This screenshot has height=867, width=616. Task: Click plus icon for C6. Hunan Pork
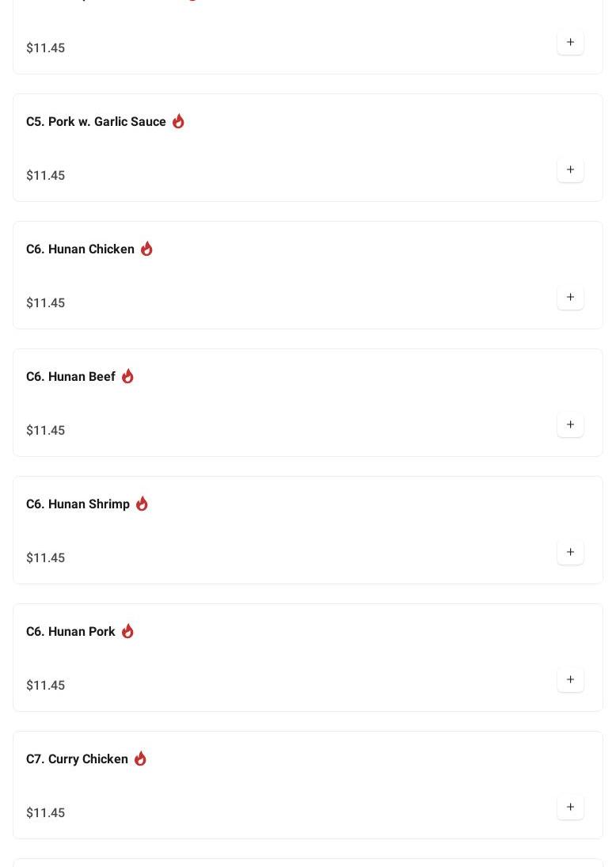tap(570, 680)
